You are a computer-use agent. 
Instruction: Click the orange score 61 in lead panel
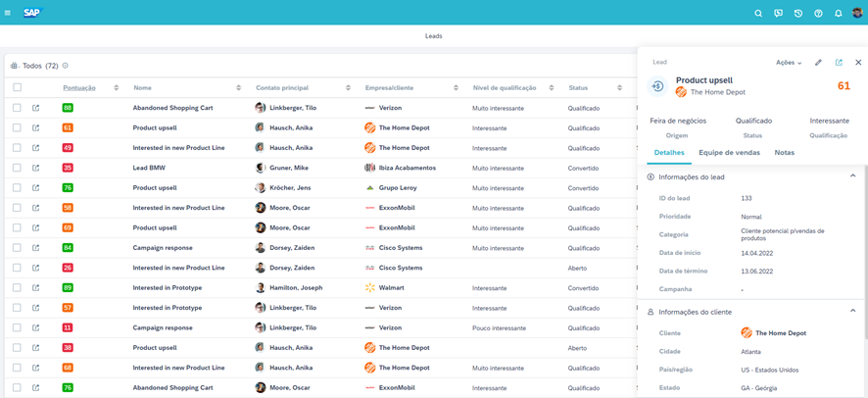pyautogui.click(x=844, y=86)
